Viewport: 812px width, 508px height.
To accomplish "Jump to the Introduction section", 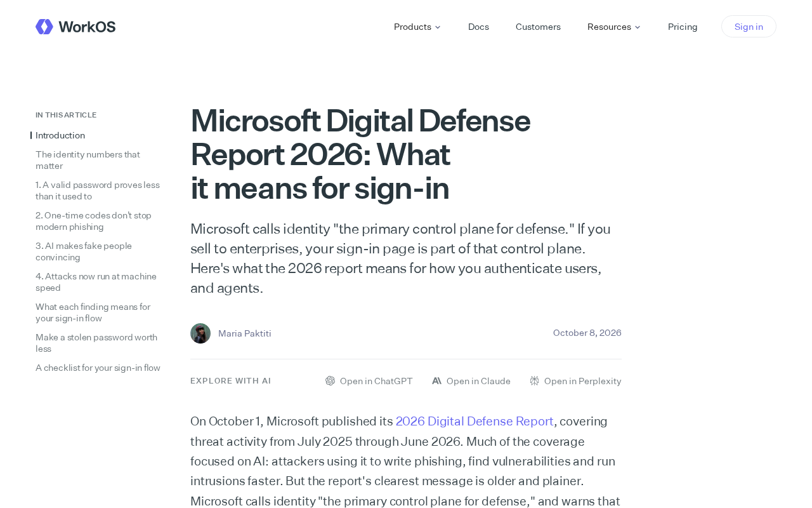I will (60, 135).
